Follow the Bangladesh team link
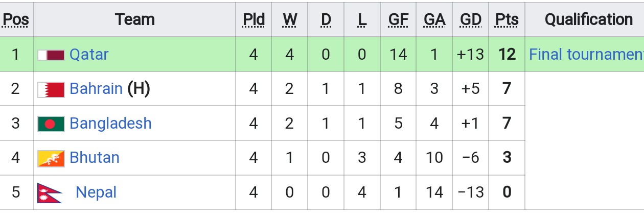The image size is (644, 218). point(110,124)
